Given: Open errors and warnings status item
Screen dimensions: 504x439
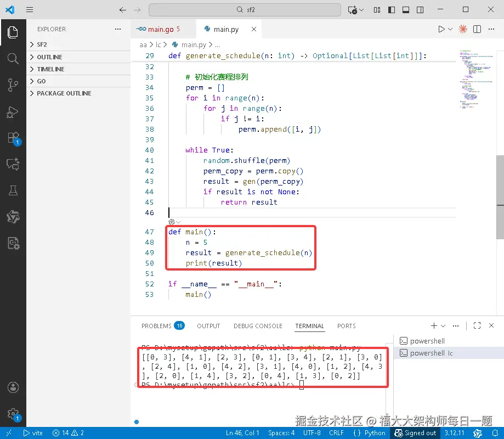Looking at the screenshot, I should point(68,433).
